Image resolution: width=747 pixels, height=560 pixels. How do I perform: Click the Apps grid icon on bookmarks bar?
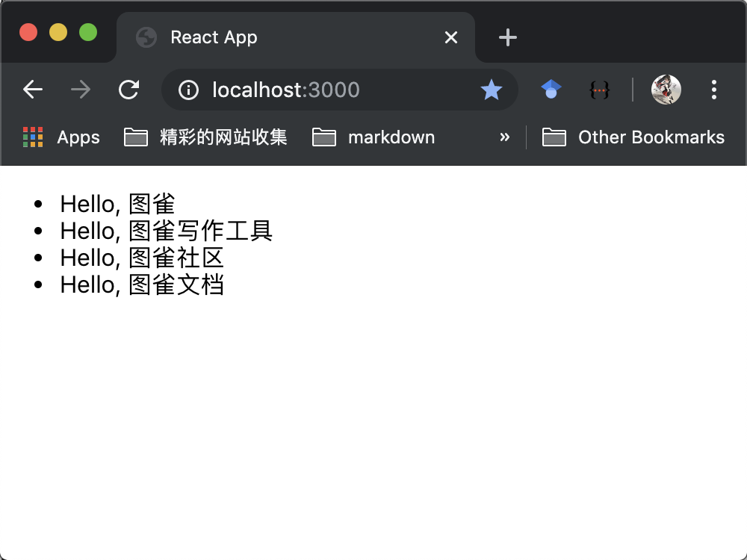click(x=33, y=137)
